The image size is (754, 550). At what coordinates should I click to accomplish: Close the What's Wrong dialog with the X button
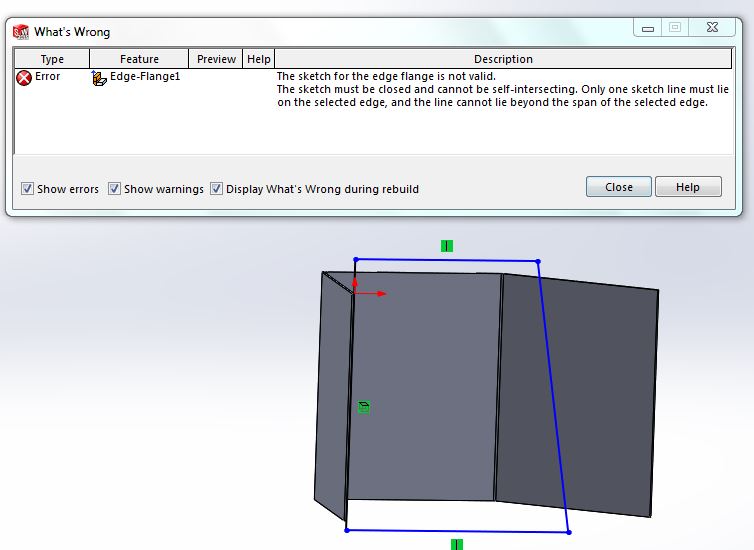coord(712,28)
